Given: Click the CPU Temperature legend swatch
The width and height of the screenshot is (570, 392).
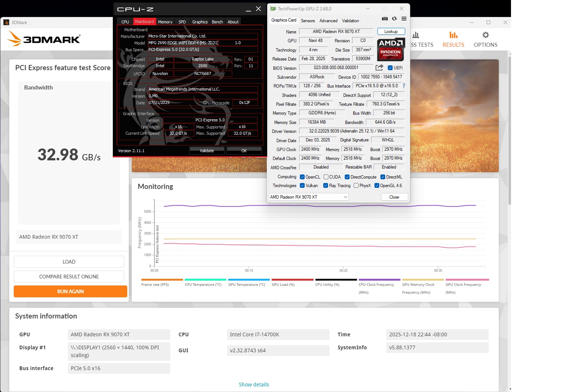Looking at the screenshot, I should [x=206, y=280].
